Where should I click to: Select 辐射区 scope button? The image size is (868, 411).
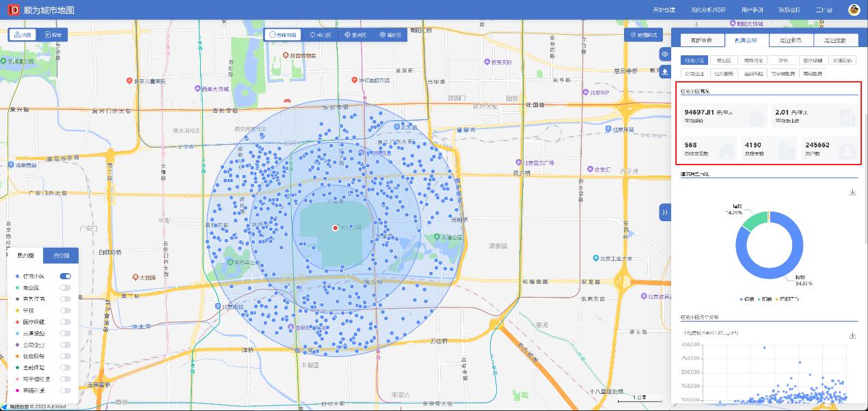click(x=390, y=34)
